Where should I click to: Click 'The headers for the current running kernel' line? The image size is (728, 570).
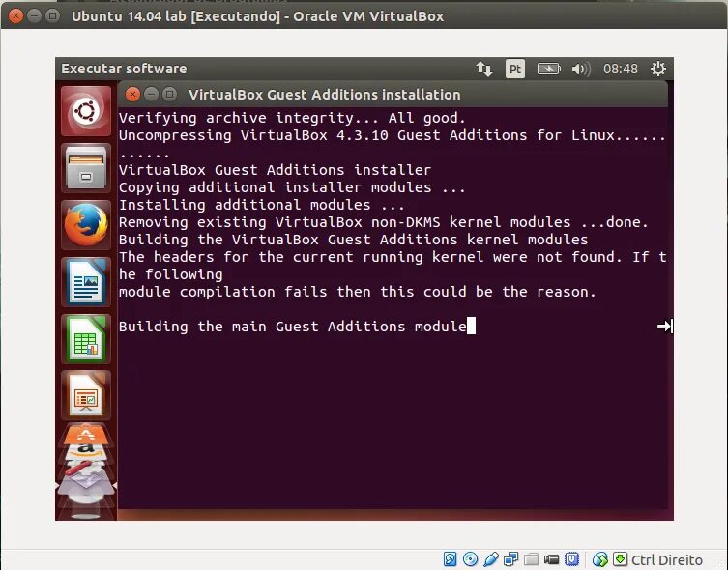pos(393,257)
